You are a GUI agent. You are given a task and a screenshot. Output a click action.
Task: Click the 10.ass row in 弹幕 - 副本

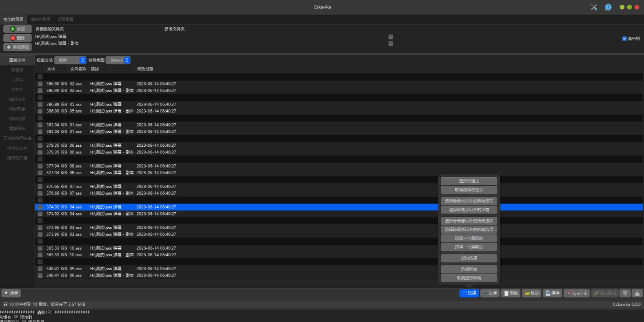pos(339,255)
